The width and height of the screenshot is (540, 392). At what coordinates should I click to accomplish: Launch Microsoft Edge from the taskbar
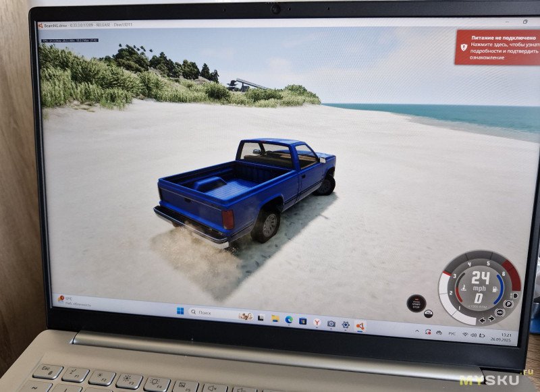289,320
